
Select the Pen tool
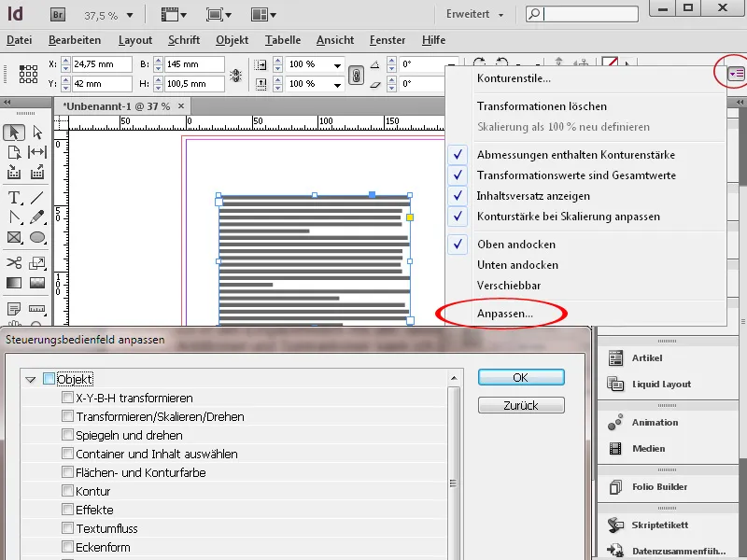pyautogui.click(x=14, y=217)
